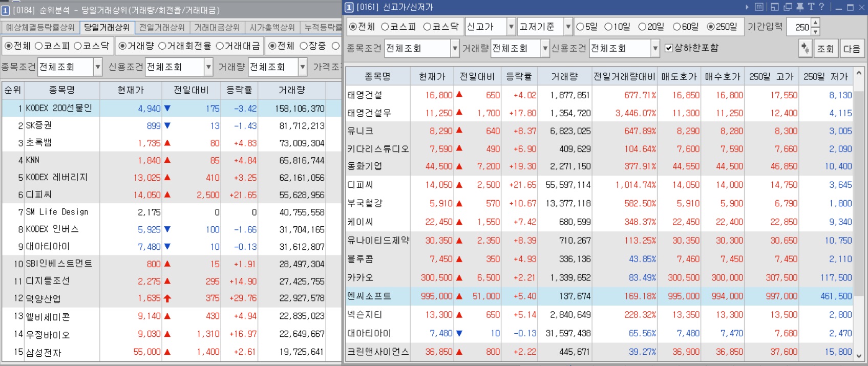This screenshot has width=868, height=366.
Task: Click the 다음 button
Action: (x=852, y=49)
